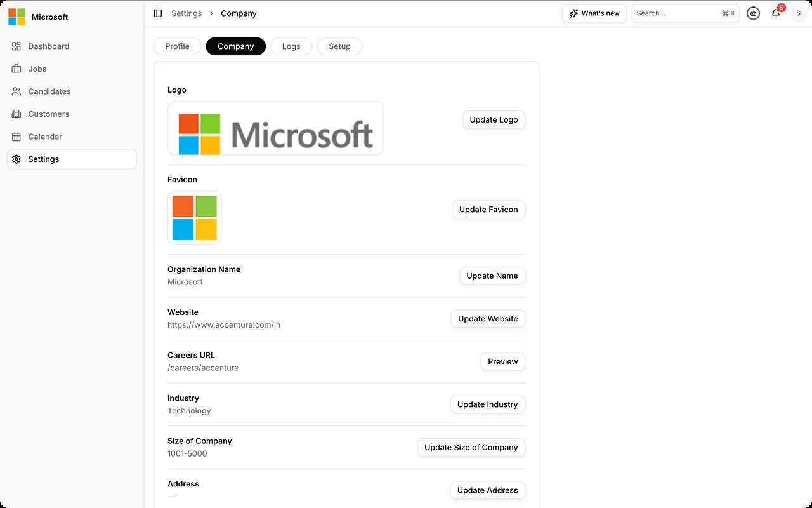Switch to the Profile tab
This screenshot has height=508, width=812.
[178, 46]
